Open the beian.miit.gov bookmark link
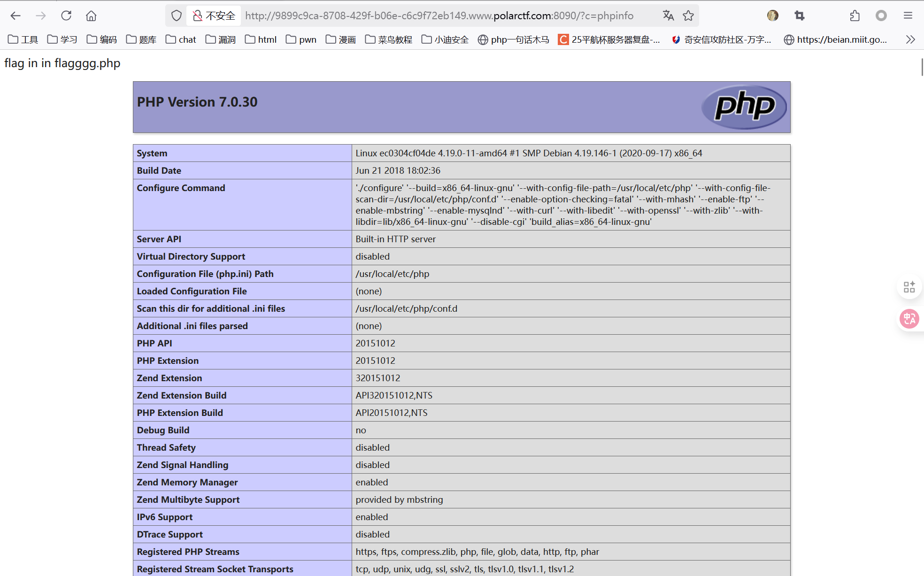Image resolution: width=924 pixels, height=576 pixels. click(835, 39)
